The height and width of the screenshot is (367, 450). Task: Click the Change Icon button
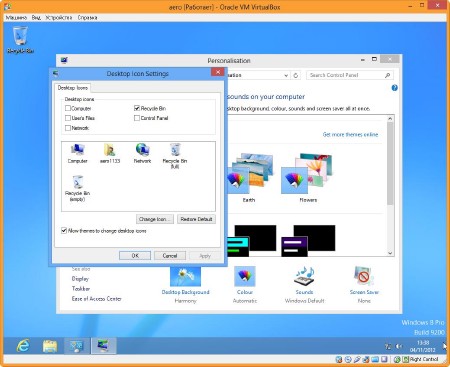155,219
